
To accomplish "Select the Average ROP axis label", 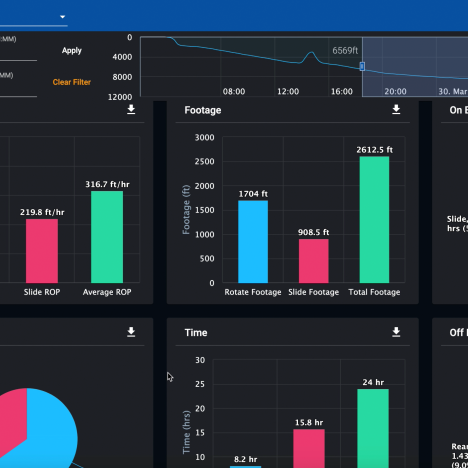I will tap(107, 292).
